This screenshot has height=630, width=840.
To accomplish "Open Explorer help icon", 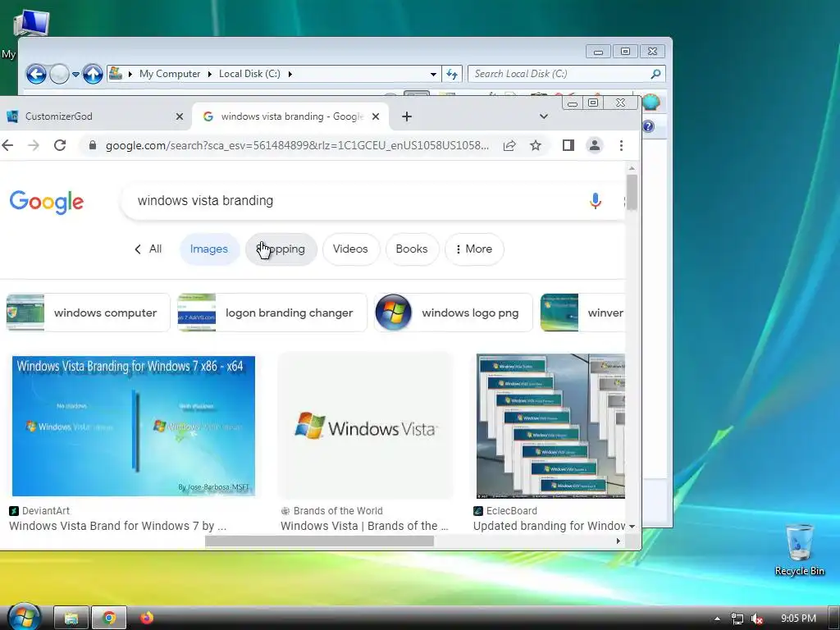I will [x=648, y=126].
